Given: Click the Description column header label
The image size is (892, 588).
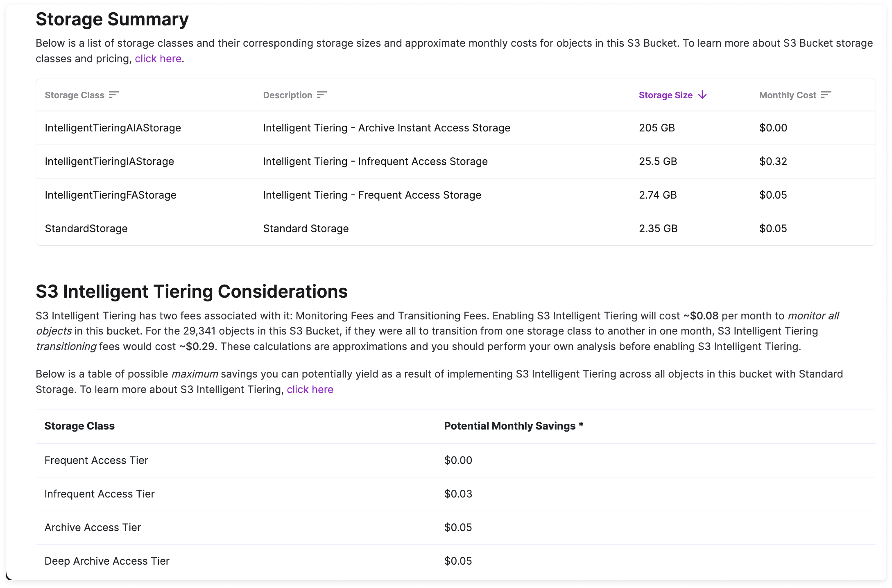Looking at the screenshot, I should point(288,95).
